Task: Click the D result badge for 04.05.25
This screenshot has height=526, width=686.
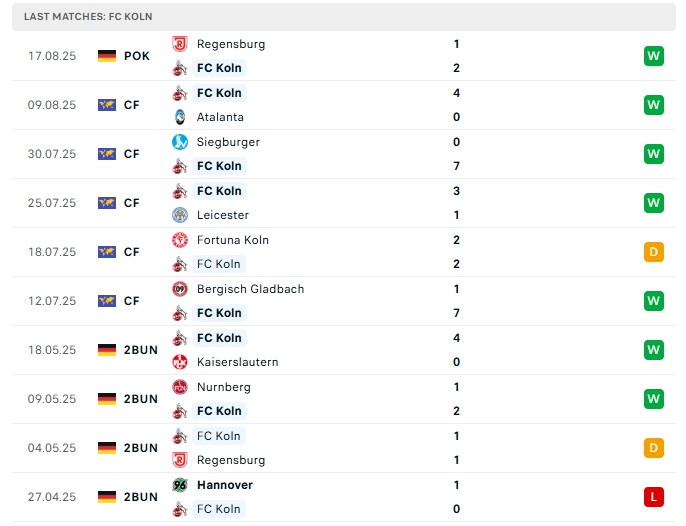Action: coord(654,448)
